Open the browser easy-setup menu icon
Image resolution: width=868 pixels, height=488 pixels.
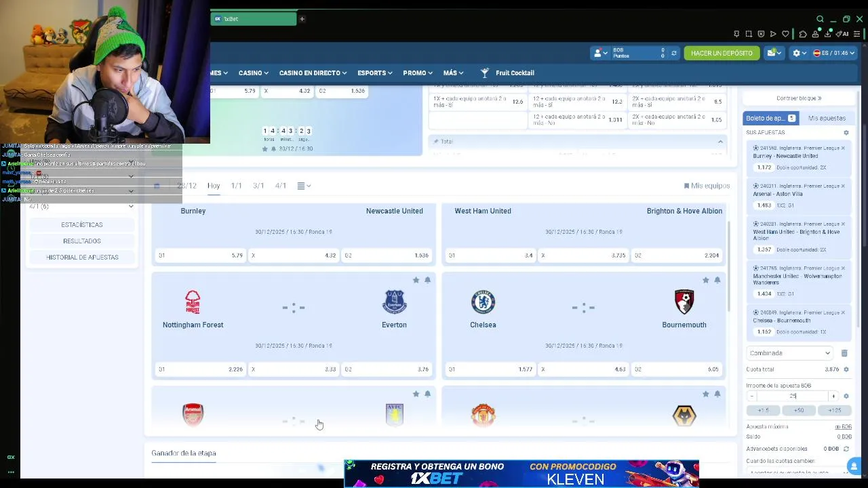pyautogui.click(x=857, y=34)
